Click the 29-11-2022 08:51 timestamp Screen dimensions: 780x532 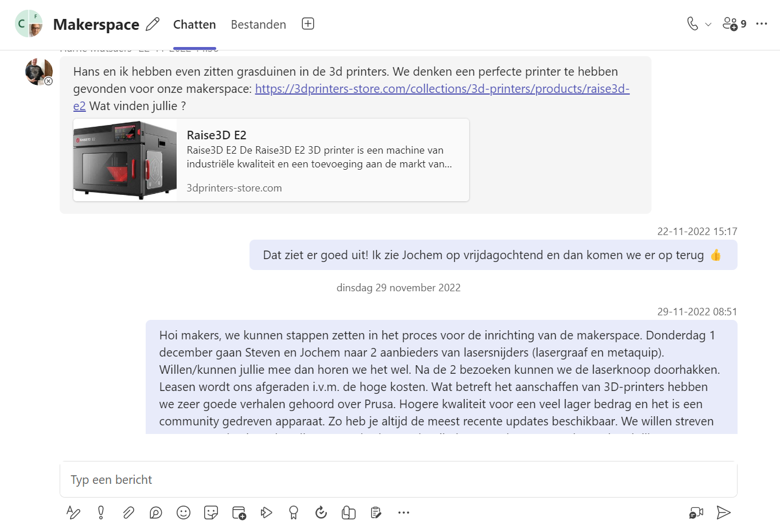click(x=697, y=312)
